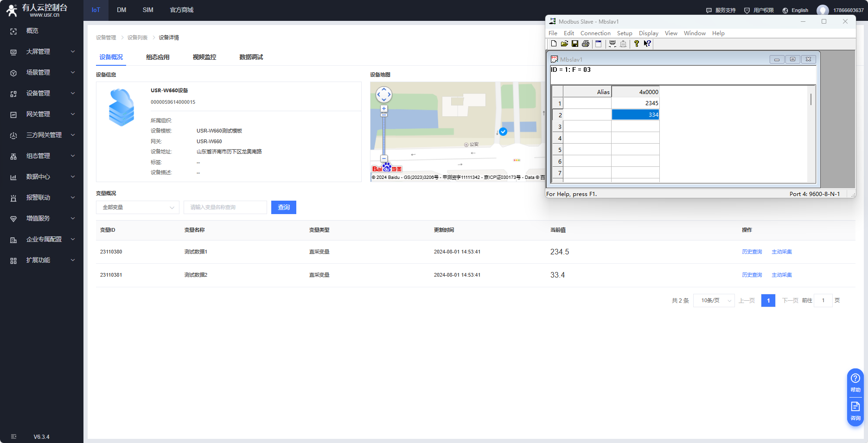The width and height of the screenshot is (868, 443).
Task: Click the blue 查询 search button
Action: [x=283, y=207]
